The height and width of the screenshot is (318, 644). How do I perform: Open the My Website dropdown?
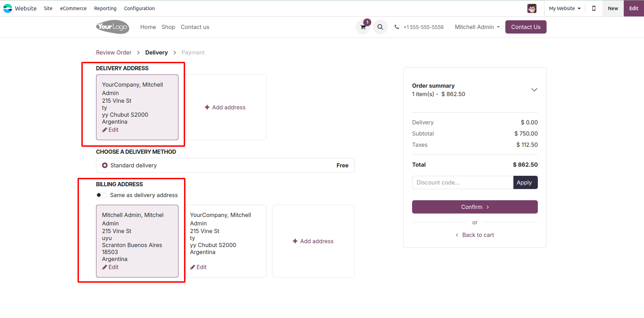(x=565, y=8)
